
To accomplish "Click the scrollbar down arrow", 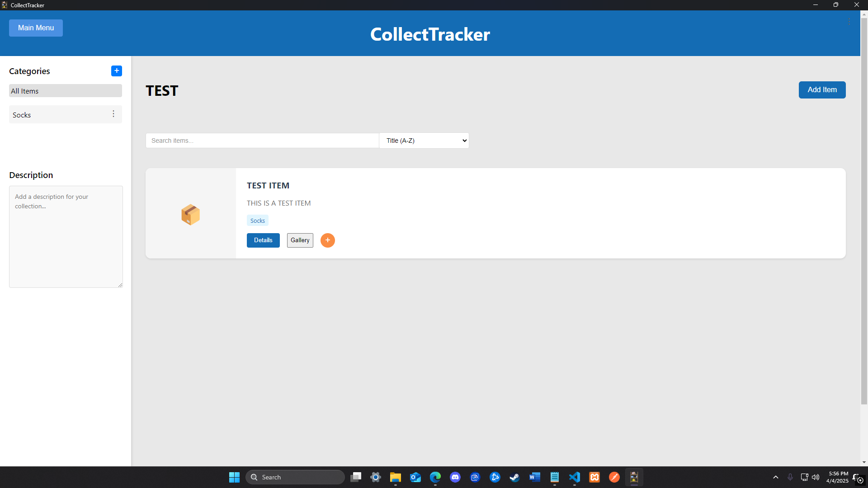I will pyautogui.click(x=864, y=462).
